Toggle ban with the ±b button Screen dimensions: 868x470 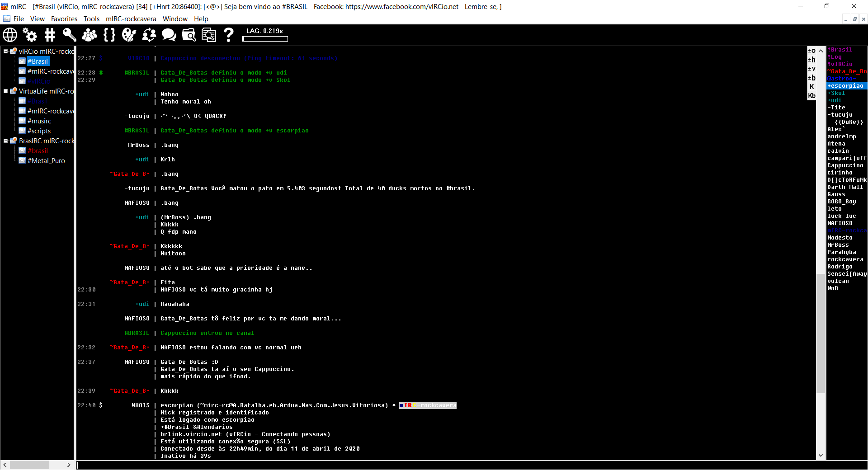click(x=812, y=77)
